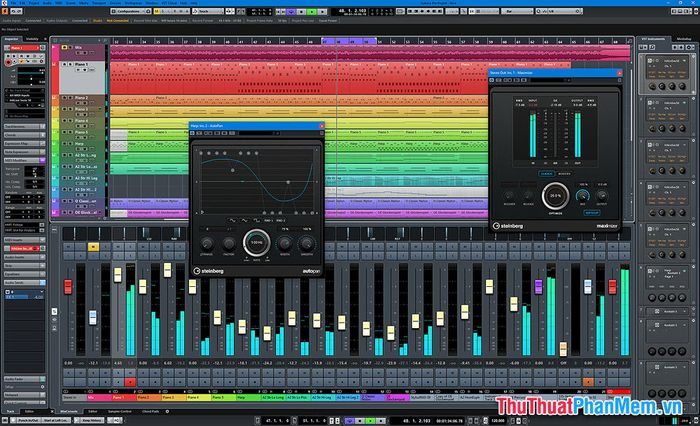
Task: Click the purple fader handle in the mixer
Action: [x=538, y=287]
